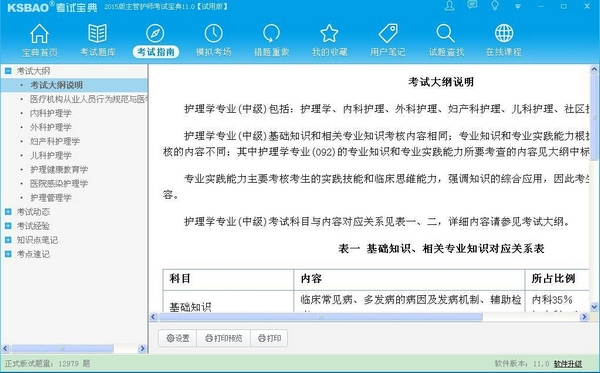Click the tree panel scrollbar left arrow
Image resolution: width=600 pixels, height=373 pixels.
coord(5,349)
